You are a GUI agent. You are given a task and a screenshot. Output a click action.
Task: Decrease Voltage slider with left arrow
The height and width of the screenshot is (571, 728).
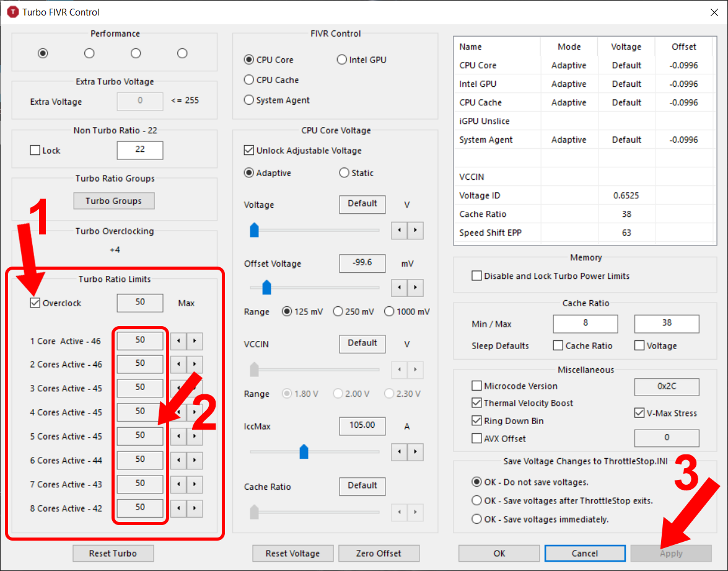point(399,231)
